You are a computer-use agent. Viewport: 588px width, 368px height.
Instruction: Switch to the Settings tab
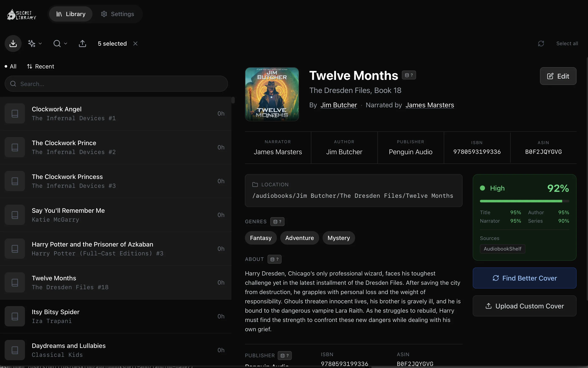(x=118, y=14)
